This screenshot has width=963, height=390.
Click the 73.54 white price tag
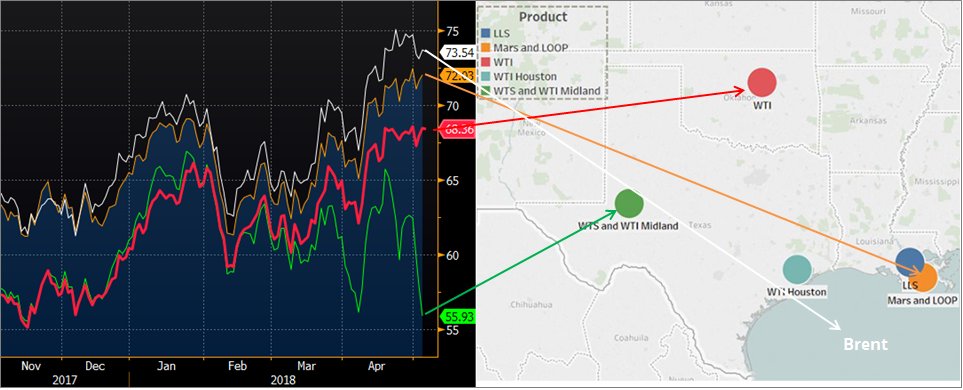click(x=458, y=53)
